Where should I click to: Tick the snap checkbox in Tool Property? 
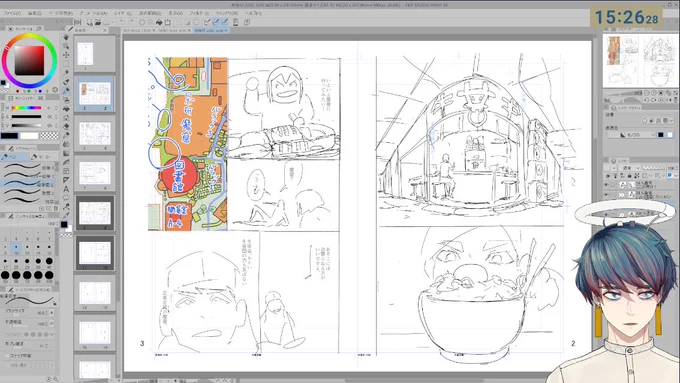pos(7,356)
